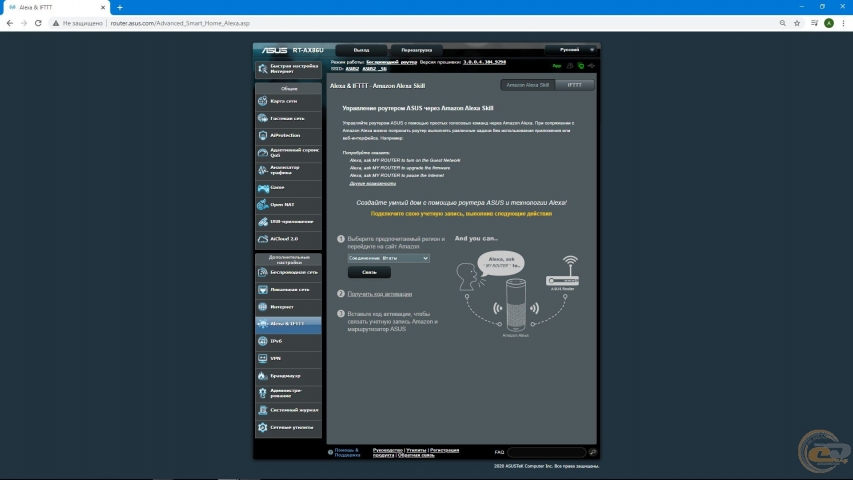Image resolution: width=853 pixels, height=480 pixels.
Task: Select the Amazon Alexa Skill tab
Action: coord(527,85)
